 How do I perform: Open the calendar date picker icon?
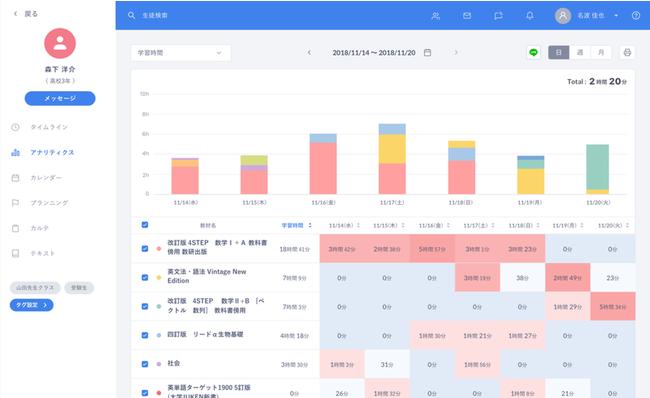click(x=427, y=53)
